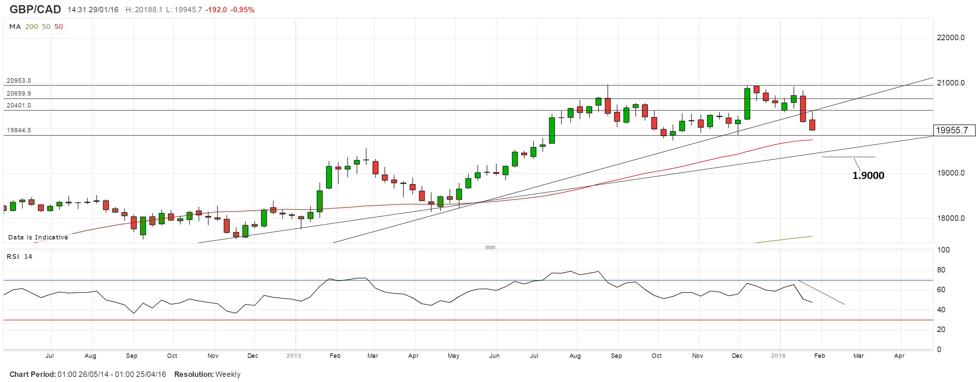Click the 2016 label on time axis
The height and width of the screenshot is (382, 980).
(x=778, y=356)
